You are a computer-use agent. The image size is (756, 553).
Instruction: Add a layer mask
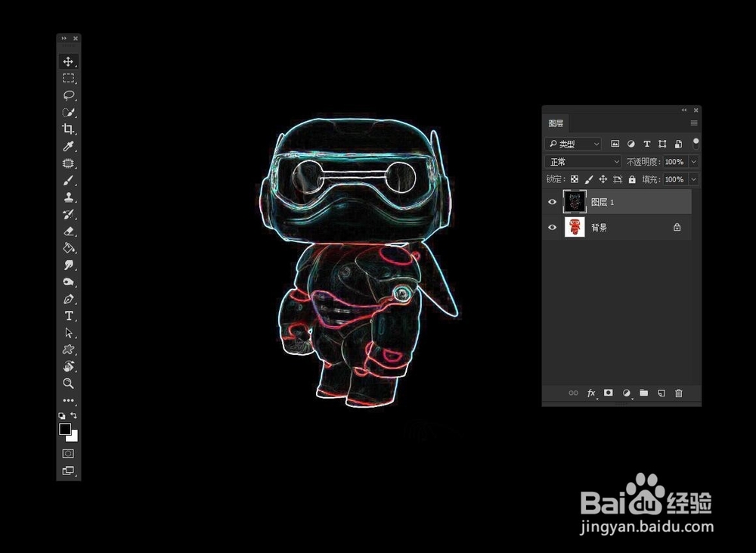(609, 393)
